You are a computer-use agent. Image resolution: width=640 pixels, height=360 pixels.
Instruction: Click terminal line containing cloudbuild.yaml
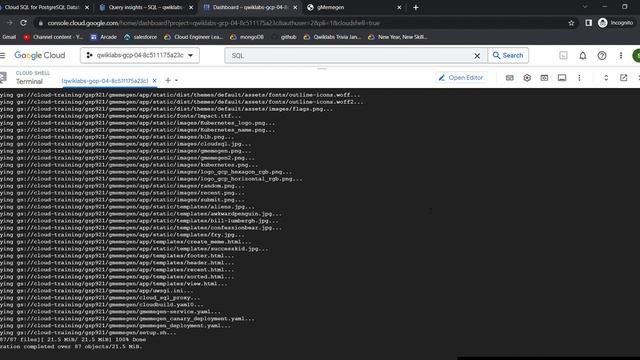102,304
